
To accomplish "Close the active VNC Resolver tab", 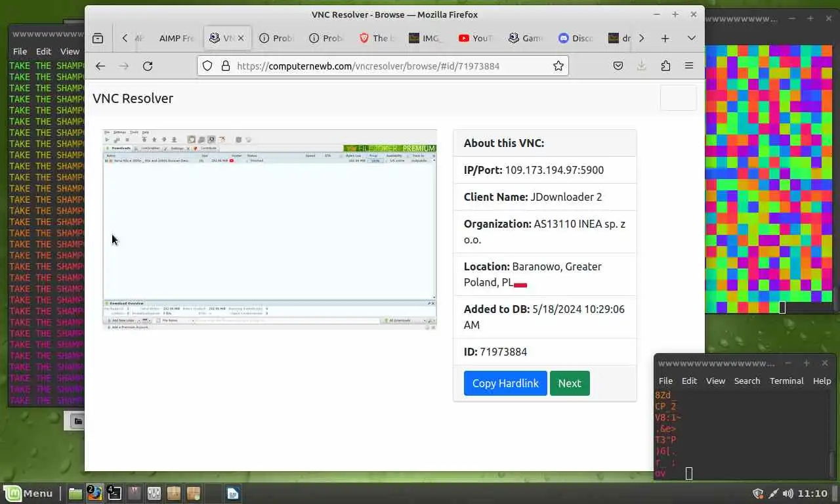I will click(x=241, y=38).
